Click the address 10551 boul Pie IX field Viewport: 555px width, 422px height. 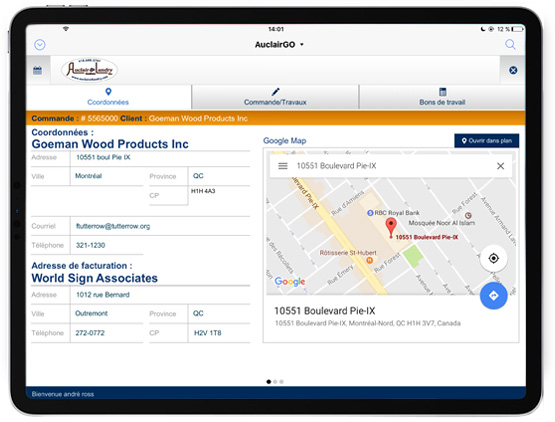160,158
